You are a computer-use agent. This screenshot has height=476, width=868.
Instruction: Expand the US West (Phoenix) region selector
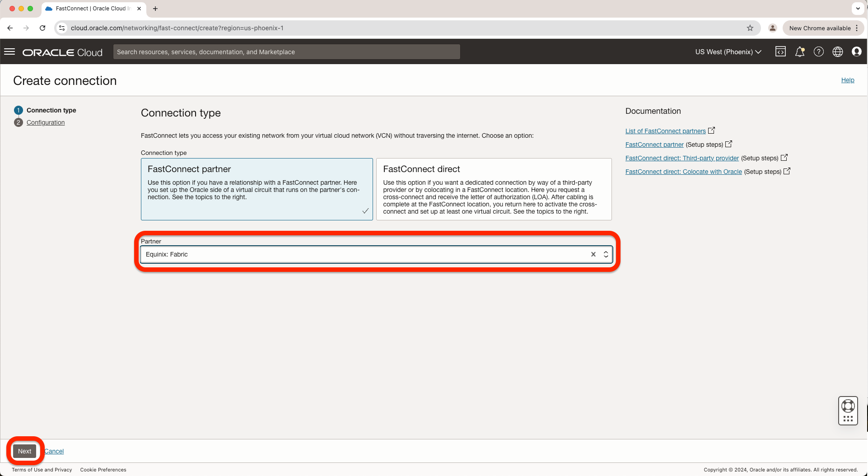tap(728, 52)
